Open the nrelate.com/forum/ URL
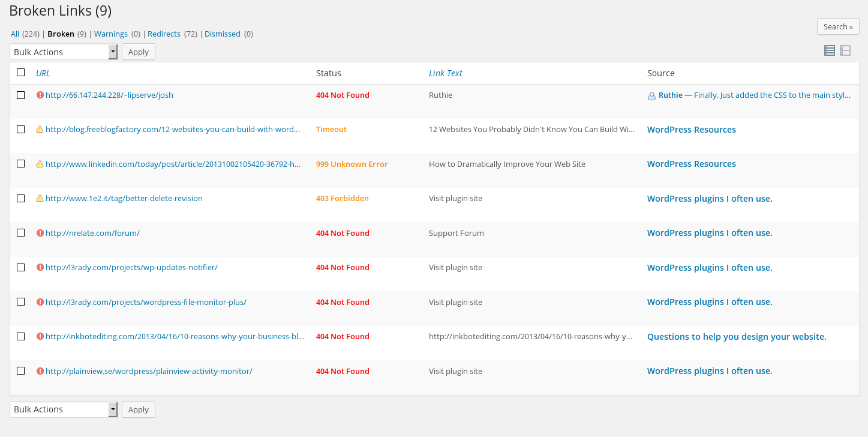The height and width of the screenshot is (437, 868). pyautogui.click(x=92, y=233)
